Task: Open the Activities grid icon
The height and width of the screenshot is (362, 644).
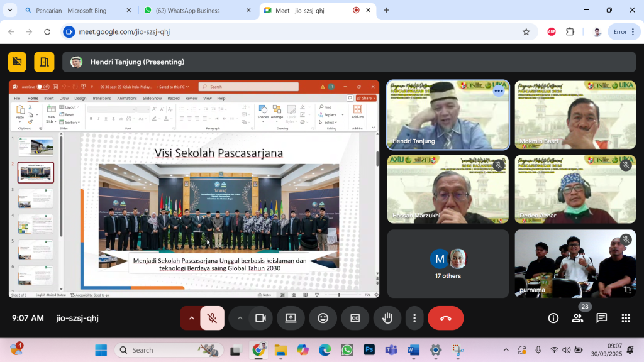Action: point(626,318)
